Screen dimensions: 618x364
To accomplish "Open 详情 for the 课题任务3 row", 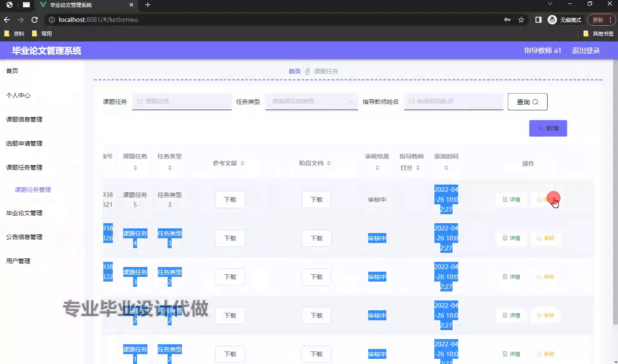I will (x=511, y=277).
